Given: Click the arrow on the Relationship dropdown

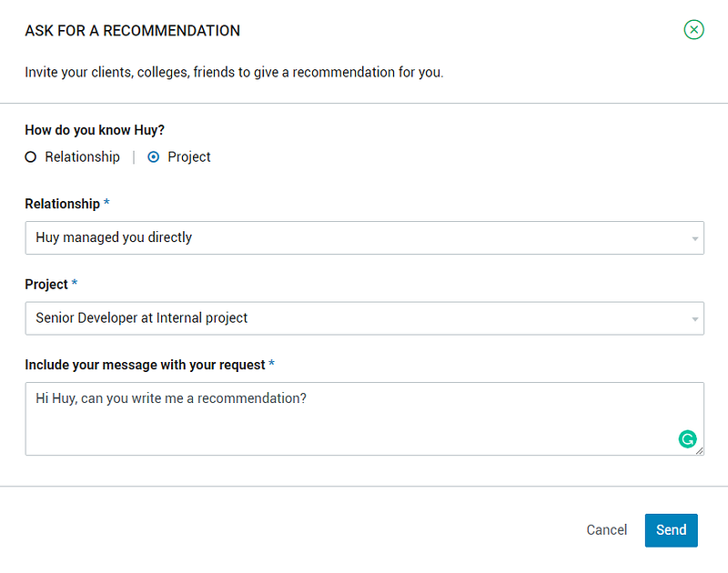Looking at the screenshot, I should (695, 239).
